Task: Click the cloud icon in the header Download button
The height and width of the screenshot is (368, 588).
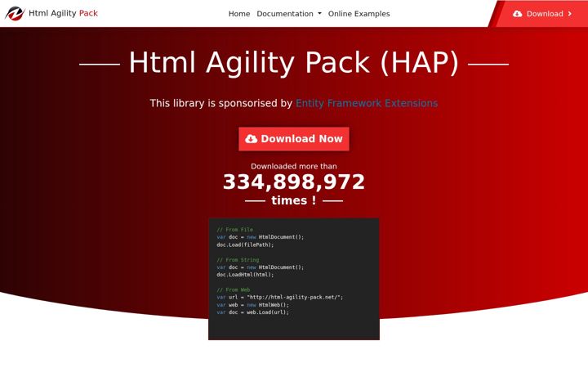Action: (x=518, y=14)
